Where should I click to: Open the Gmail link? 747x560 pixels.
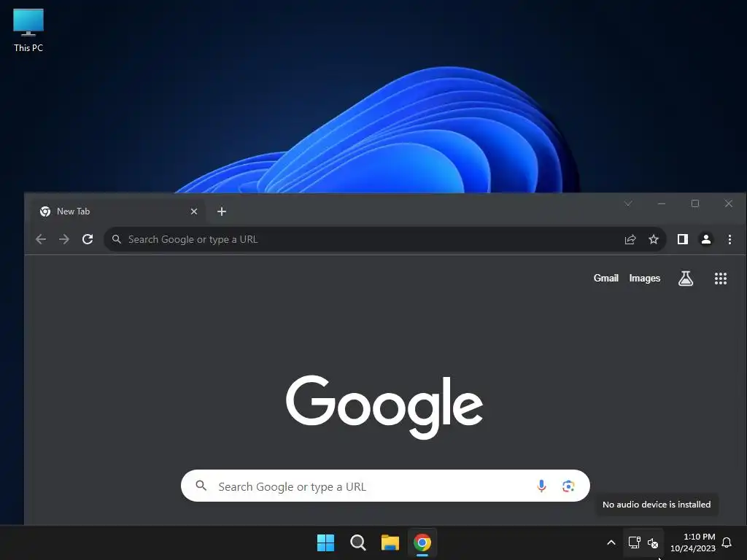coord(606,278)
